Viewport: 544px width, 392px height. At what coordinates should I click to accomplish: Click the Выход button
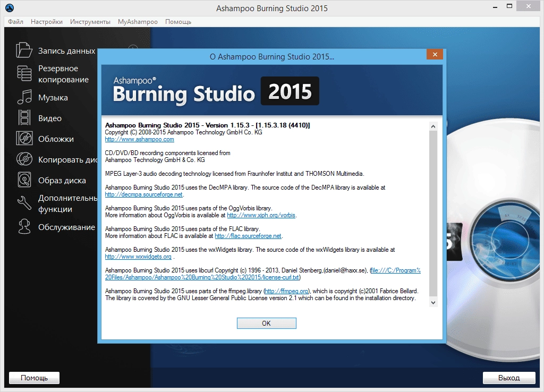(509, 378)
